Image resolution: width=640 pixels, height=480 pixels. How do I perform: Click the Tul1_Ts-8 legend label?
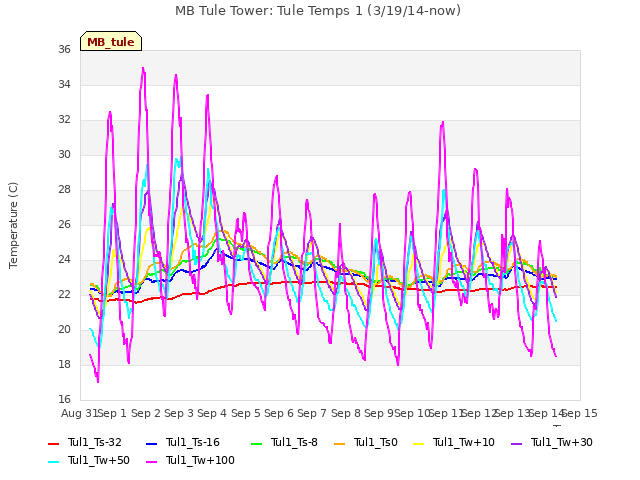coord(294,442)
